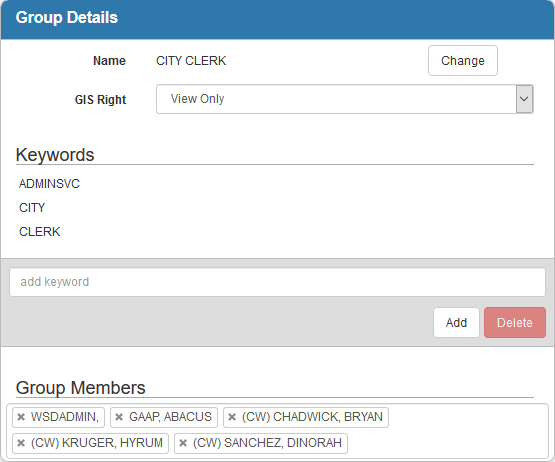This screenshot has width=555, height=462.
Task: Click the CITY CLERK group name text
Action: (191, 61)
